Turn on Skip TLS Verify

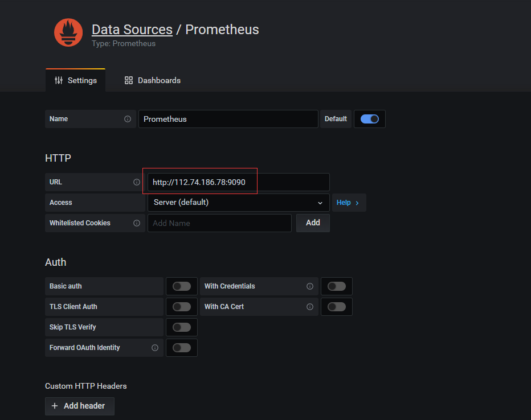[x=182, y=327]
